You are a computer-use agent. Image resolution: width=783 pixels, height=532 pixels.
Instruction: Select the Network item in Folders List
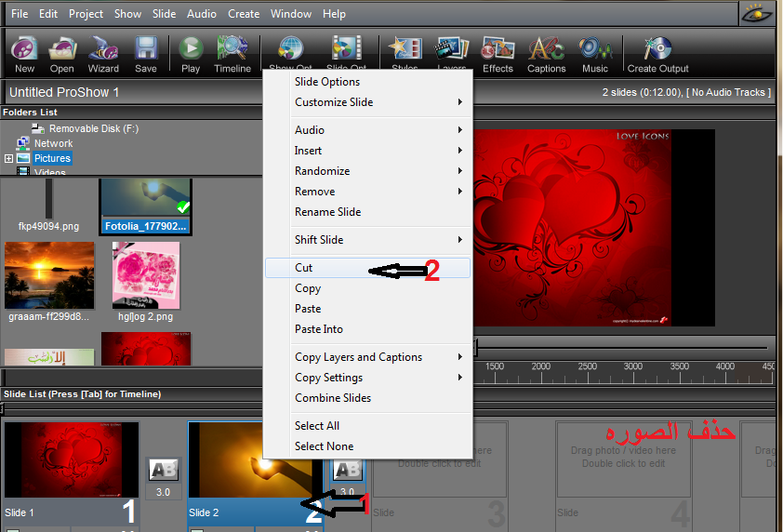point(53,143)
